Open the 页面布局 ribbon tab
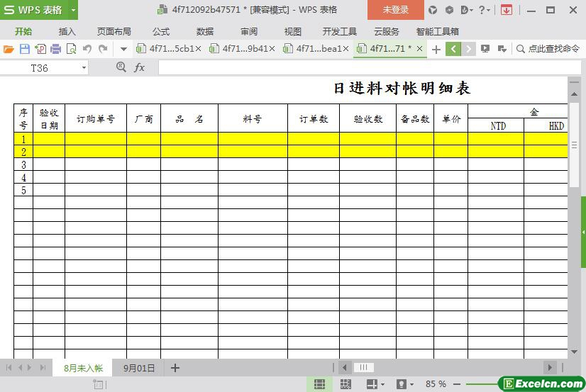 pyautogui.click(x=114, y=32)
